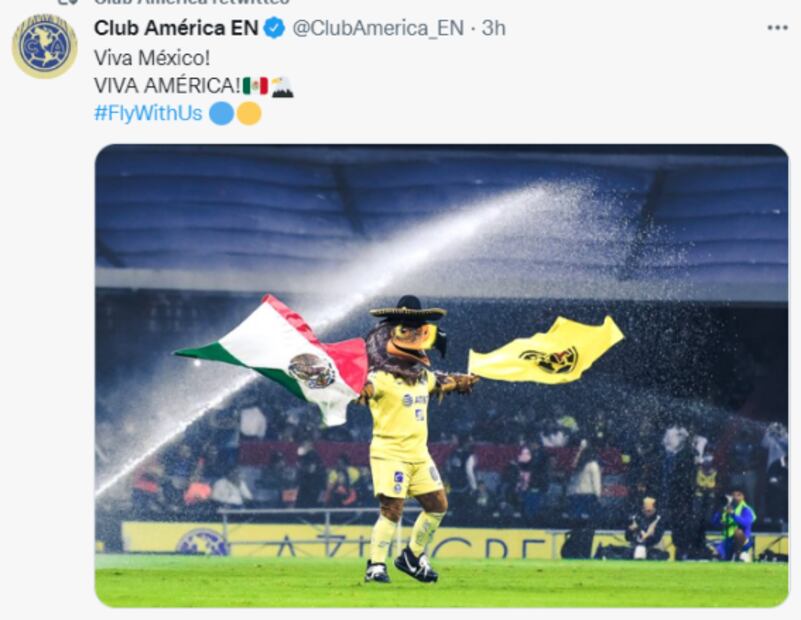801x620 pixels.
Task: Open the @ClubAmerica_EN handle link
Action: 378,29
